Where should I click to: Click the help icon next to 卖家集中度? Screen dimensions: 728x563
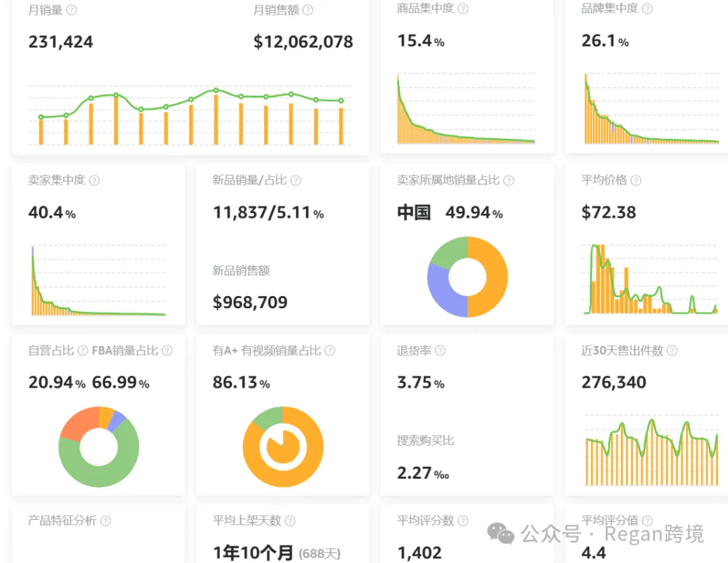pos(94,180)
